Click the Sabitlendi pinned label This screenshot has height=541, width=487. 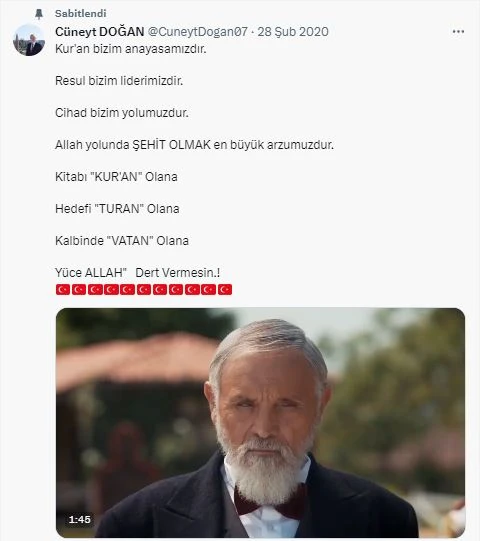click(x=81, y=13)
